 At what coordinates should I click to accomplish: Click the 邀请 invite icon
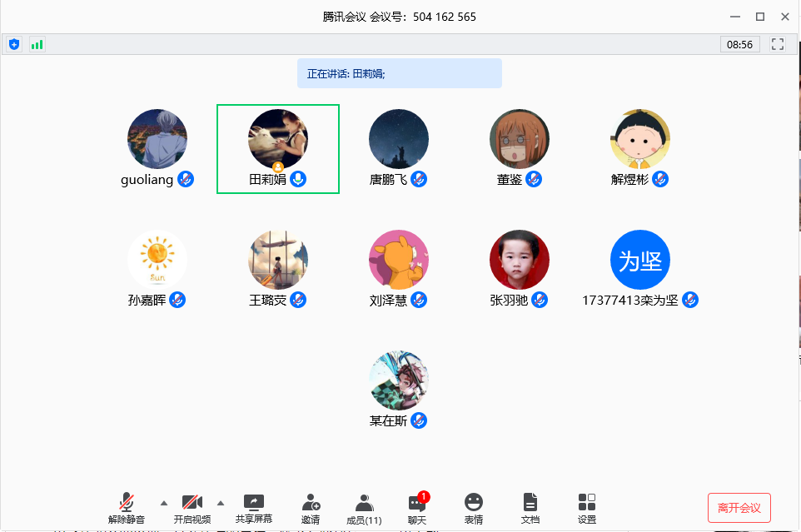coord(311,502)
